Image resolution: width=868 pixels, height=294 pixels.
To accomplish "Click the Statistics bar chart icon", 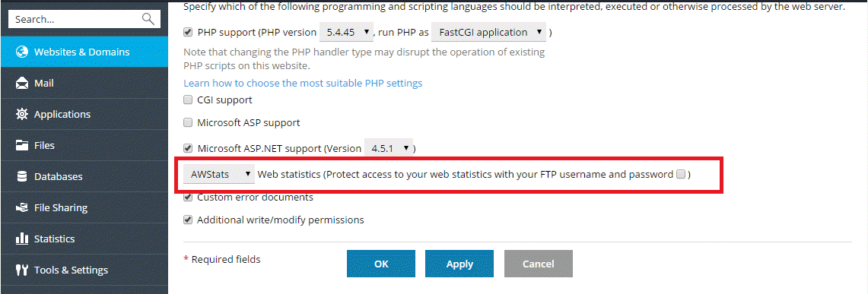I will pos(22,239).
